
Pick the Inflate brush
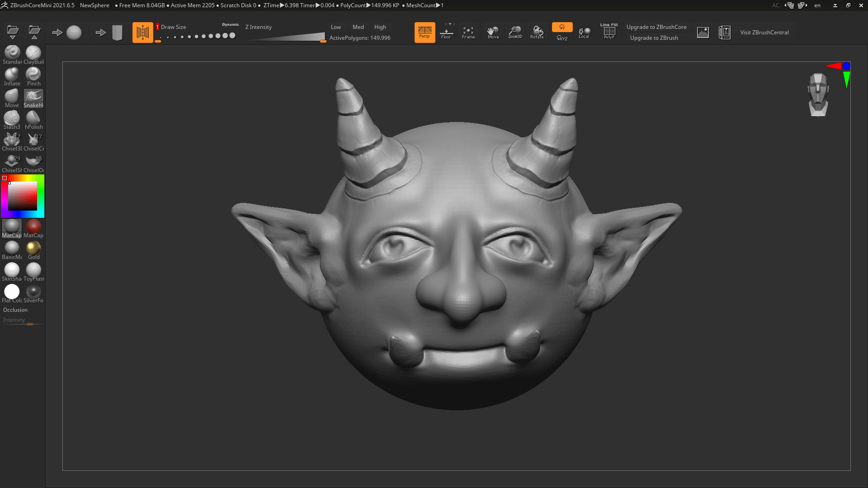coord(12,74)
